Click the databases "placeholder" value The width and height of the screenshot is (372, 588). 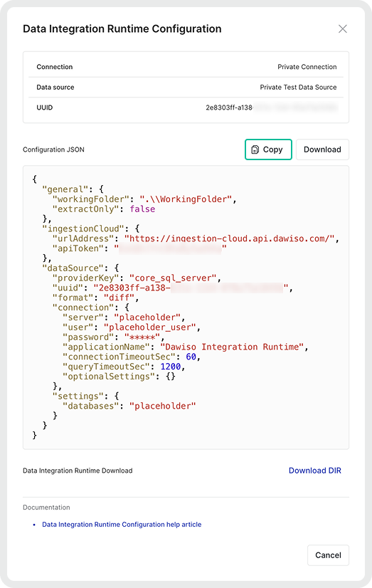pyautogui.click(x=163, y=406)
